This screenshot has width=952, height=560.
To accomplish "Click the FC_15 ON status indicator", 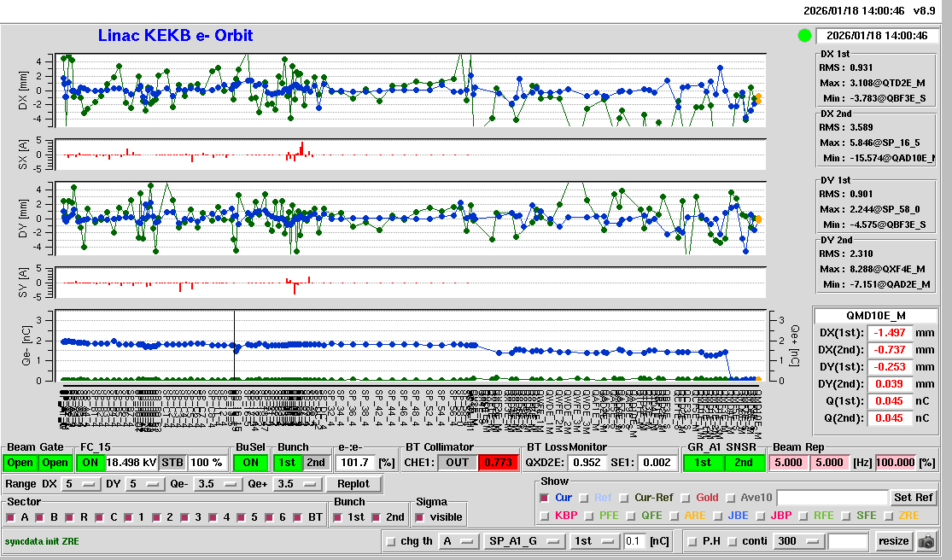I will pyautogui.click(x=91, y=463).
